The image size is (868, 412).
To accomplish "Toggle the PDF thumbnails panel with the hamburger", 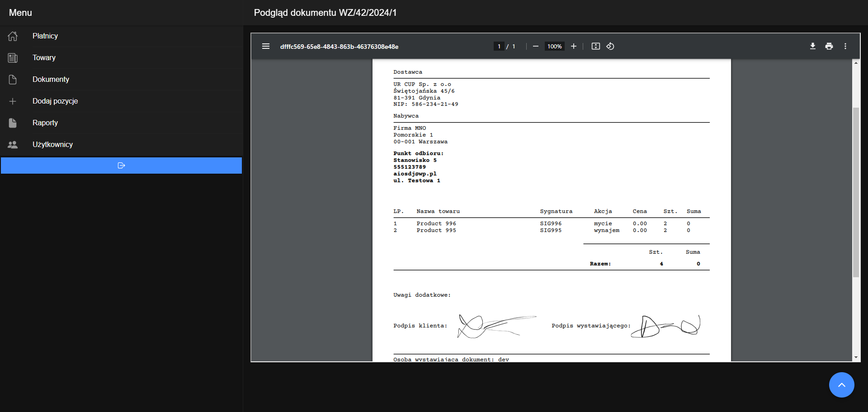I will coord(266,46).
